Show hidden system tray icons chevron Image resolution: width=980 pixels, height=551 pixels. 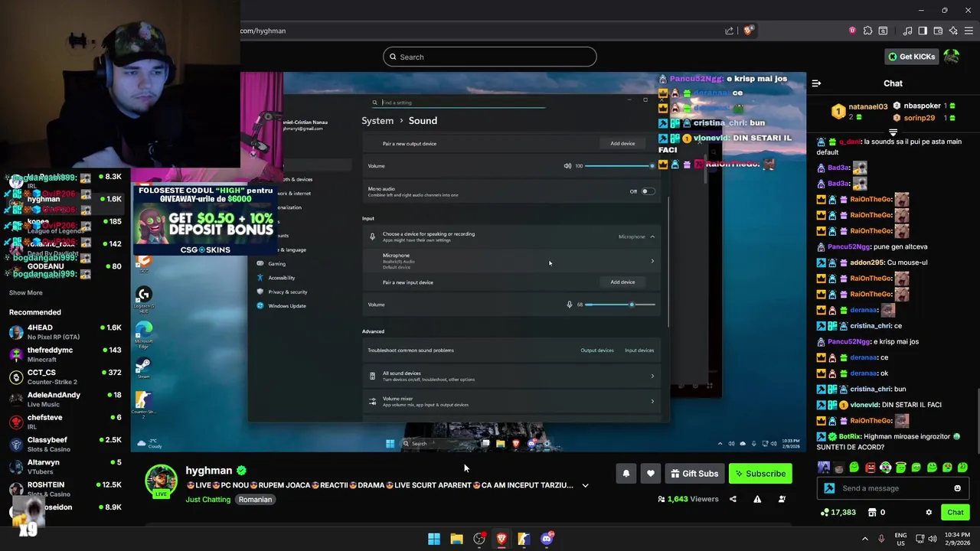(x=865, y=539)
